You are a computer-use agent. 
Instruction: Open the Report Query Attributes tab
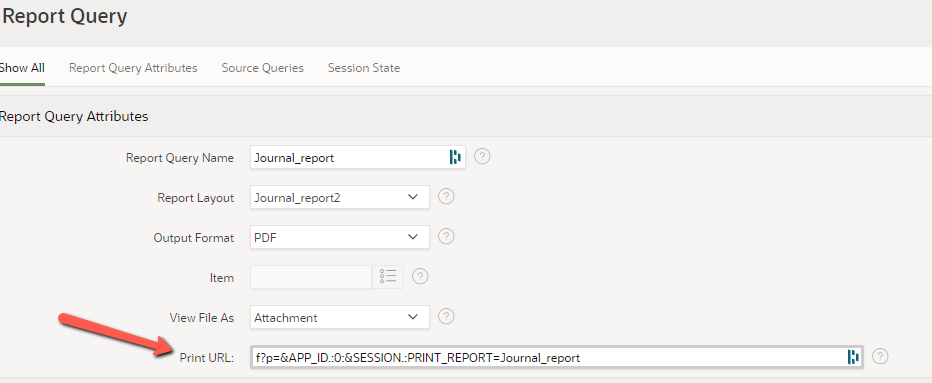(x=133, y=68)
